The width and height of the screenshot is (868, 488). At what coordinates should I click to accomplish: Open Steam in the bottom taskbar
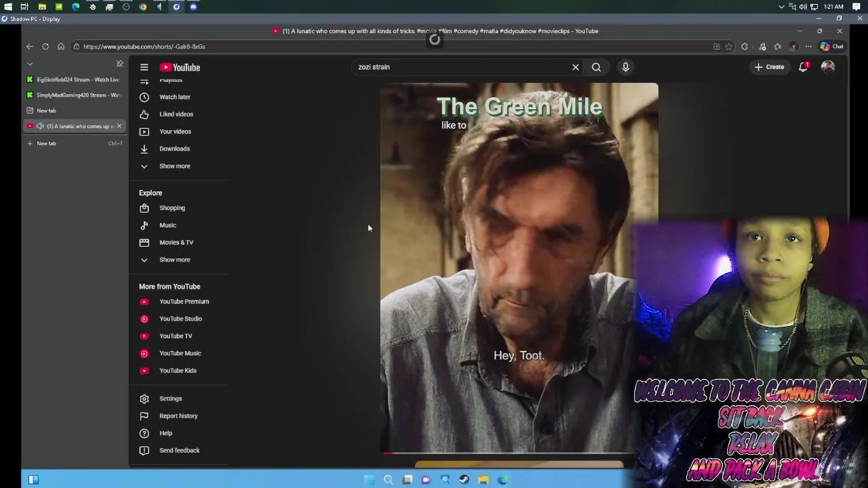[464, 480]
